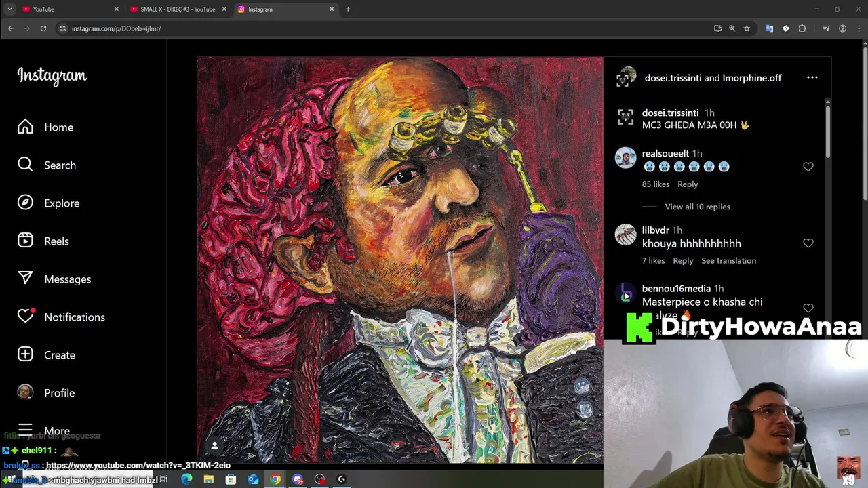
Task: Open Instagram Search from the sidebar
Action: (x=47, y=165)
